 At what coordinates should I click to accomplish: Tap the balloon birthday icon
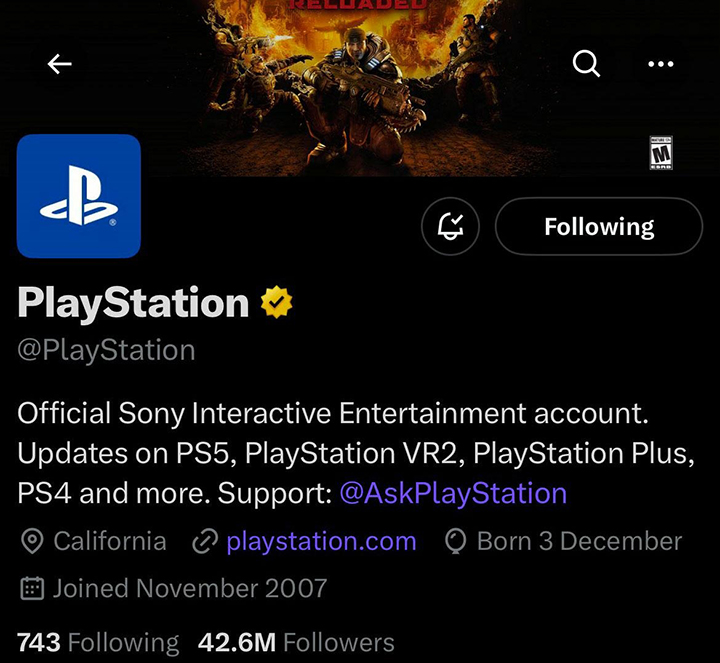pos(456,541)
